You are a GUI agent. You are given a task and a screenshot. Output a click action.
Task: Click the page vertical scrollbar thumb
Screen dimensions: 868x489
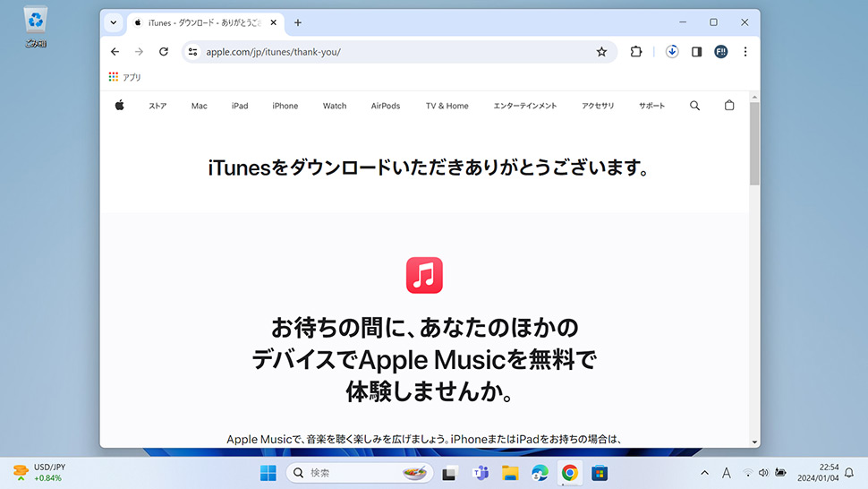(x=754, y=143)
